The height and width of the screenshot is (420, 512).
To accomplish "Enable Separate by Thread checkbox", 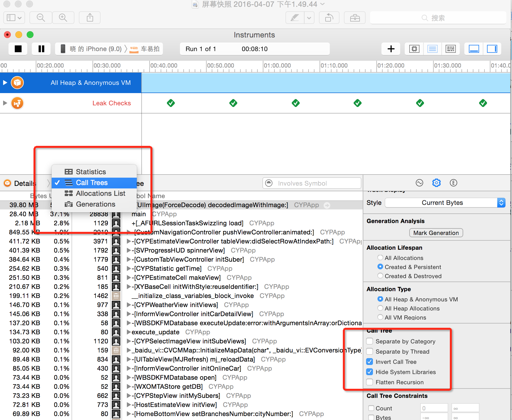I will point(370,351).
